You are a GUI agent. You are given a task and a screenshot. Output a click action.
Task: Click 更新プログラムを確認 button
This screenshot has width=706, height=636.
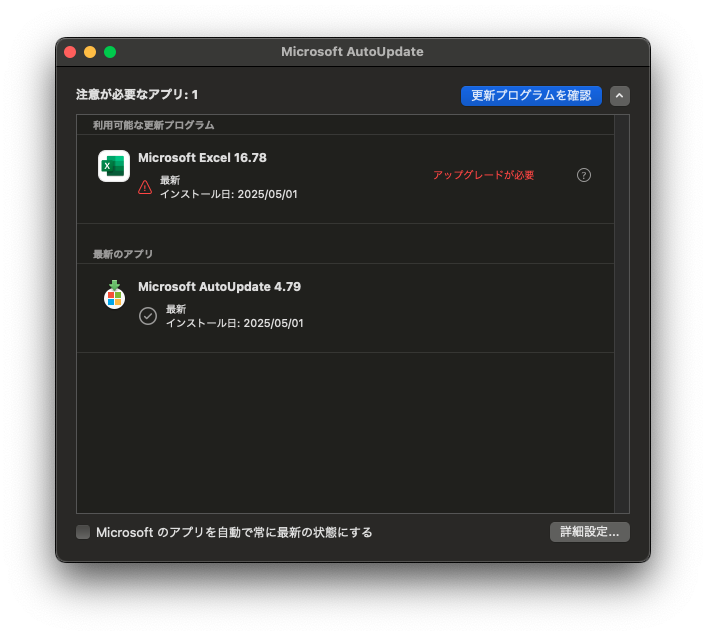(x=531, y=96)
